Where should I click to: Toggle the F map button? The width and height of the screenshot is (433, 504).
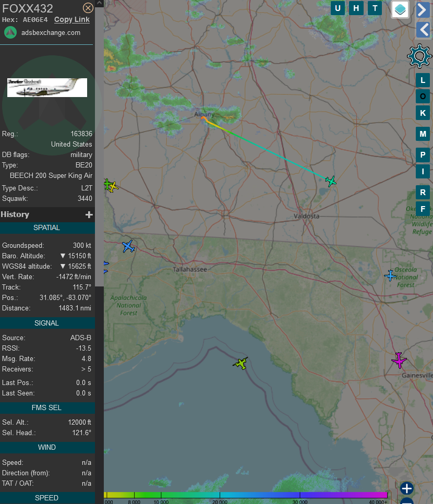coord(423,209)
